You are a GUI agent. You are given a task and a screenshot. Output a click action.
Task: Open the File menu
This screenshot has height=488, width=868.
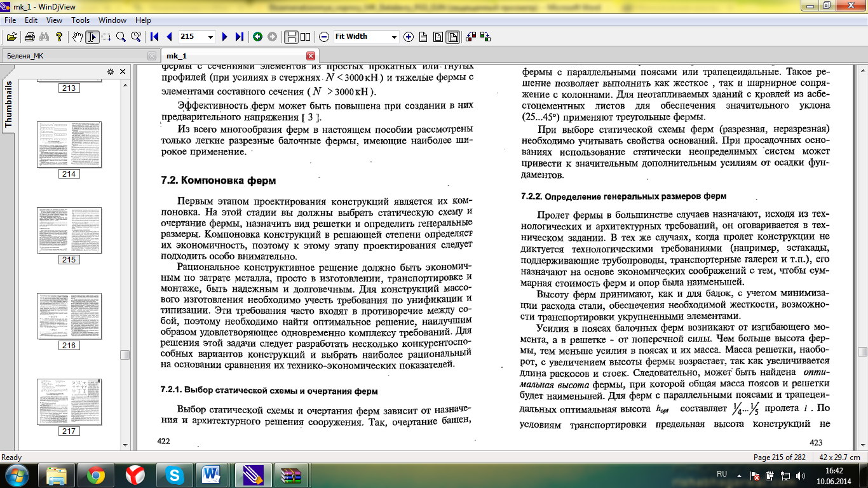[10, 20]
